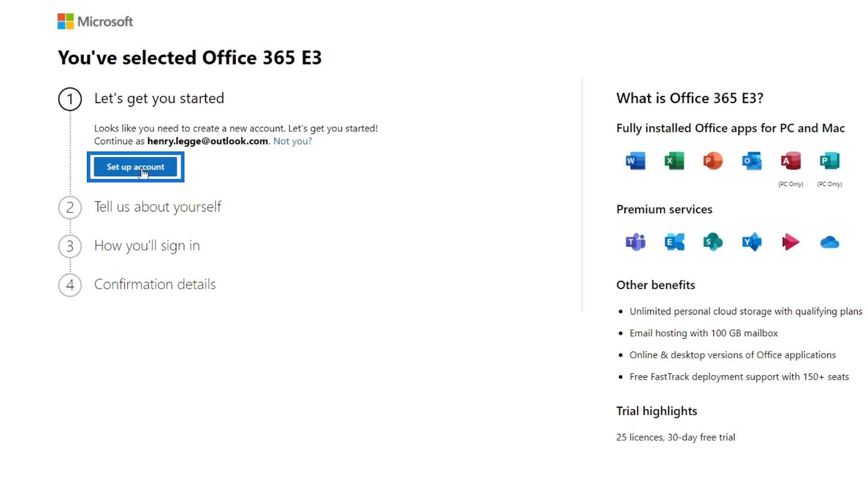The width and height of the screenshot is (868, 488).
Task: Select step 4 Confirmation details
Action: [137, 285]
